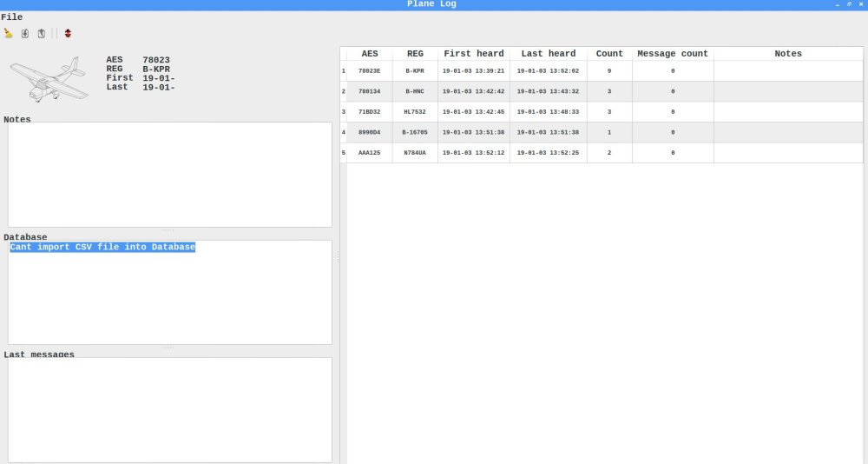Click 'Cant import CSV file into Database' text
Screen dimensions: 868x464
click(102, 247)
